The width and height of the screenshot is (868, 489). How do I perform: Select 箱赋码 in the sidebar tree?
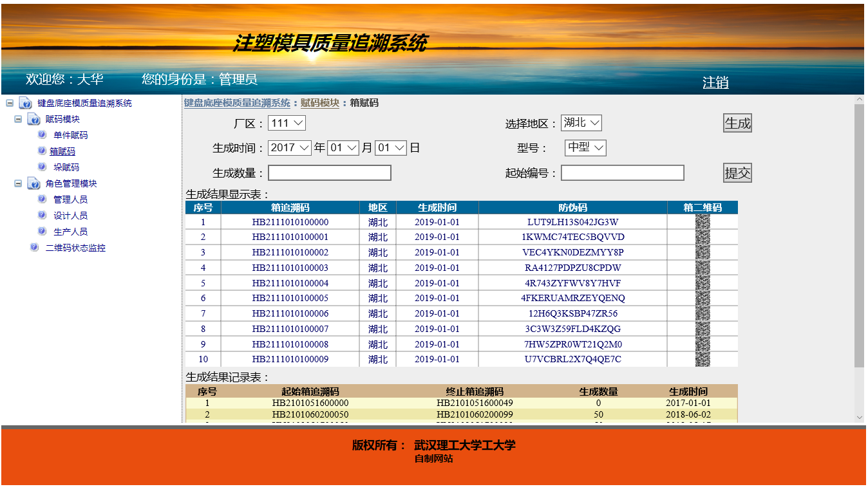click(62, 152)
